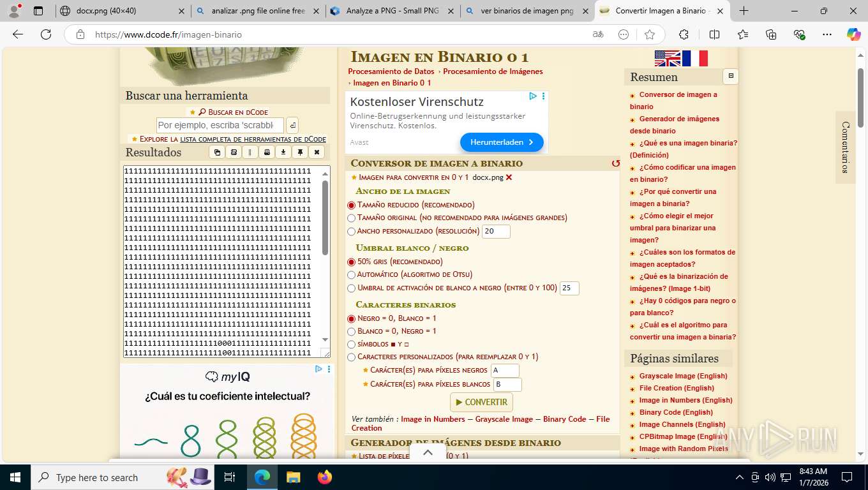Copy results to clipboard icon
868x490 pixels.
218,152
